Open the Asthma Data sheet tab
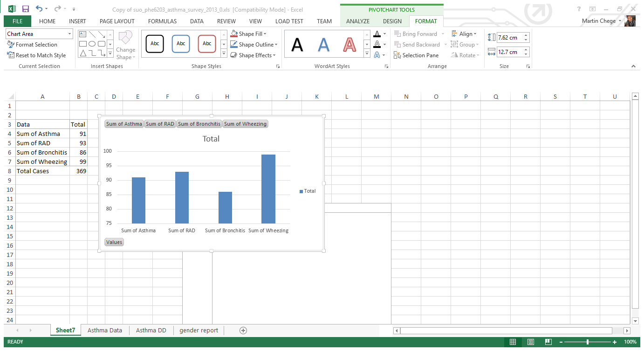The image size is (644, 351). tap(105, 330)
